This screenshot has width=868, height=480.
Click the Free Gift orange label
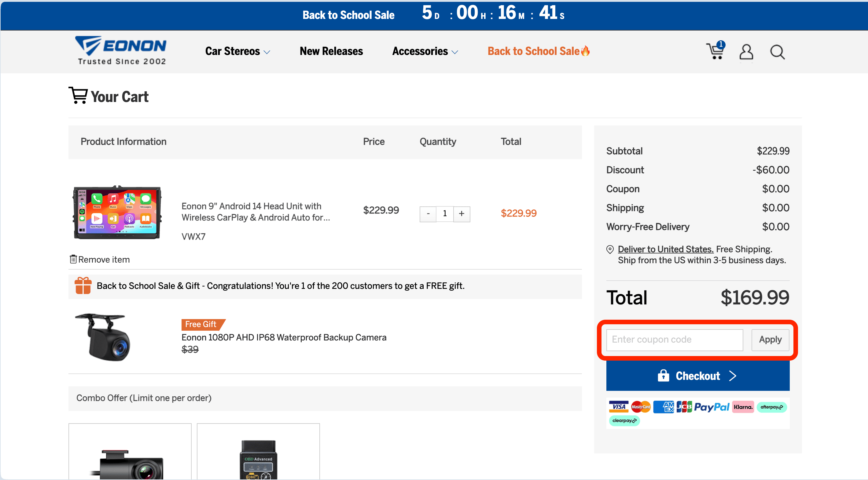pyautogui.click(x=203, y=324)
